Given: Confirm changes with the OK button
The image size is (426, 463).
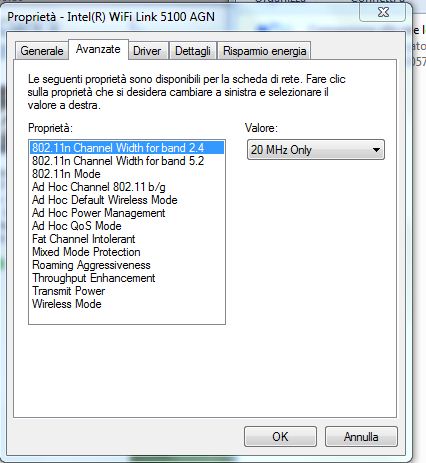Looking at the screenshot, I should tap(280, 437).
